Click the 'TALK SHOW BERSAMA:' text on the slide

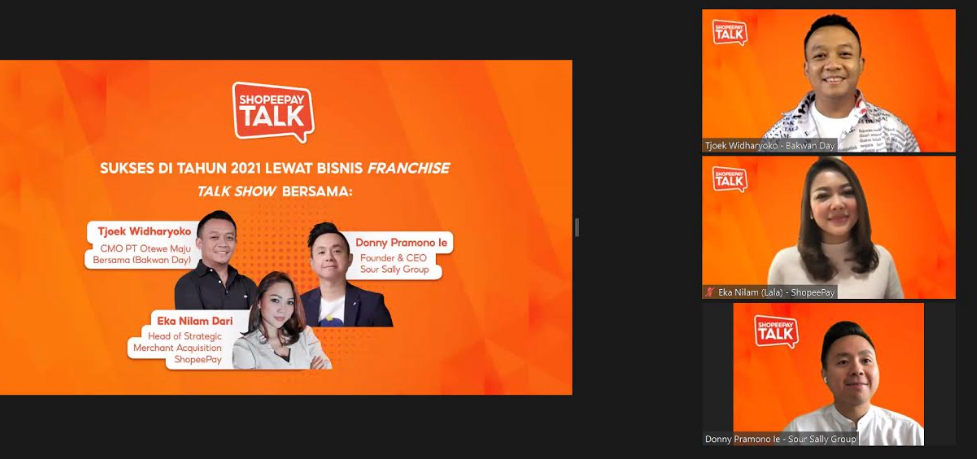(275, 191)
